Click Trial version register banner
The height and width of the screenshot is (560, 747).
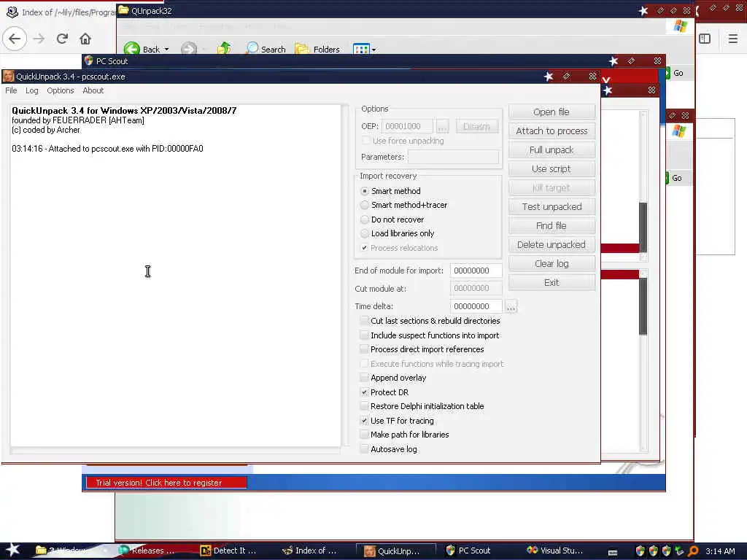(x=166, y=483)
